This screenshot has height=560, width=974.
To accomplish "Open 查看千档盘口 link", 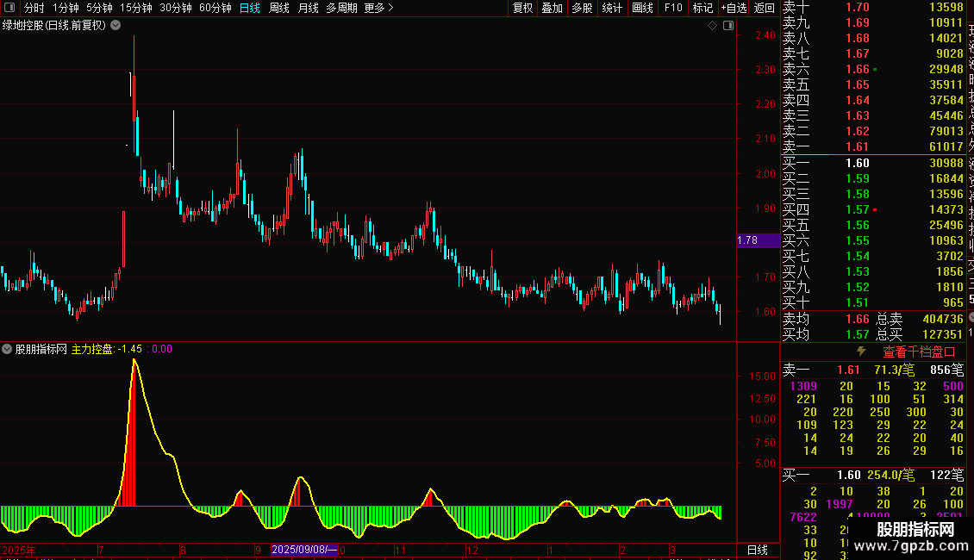I will click(x=919, y=352).
